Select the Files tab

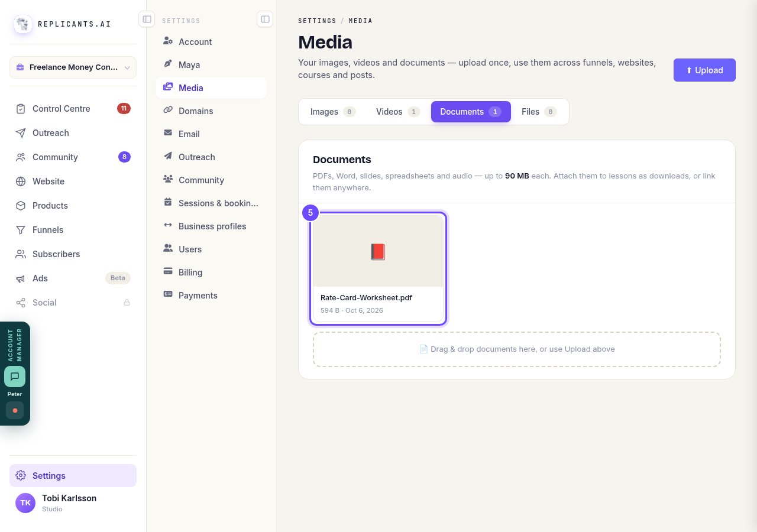[539, 112]
